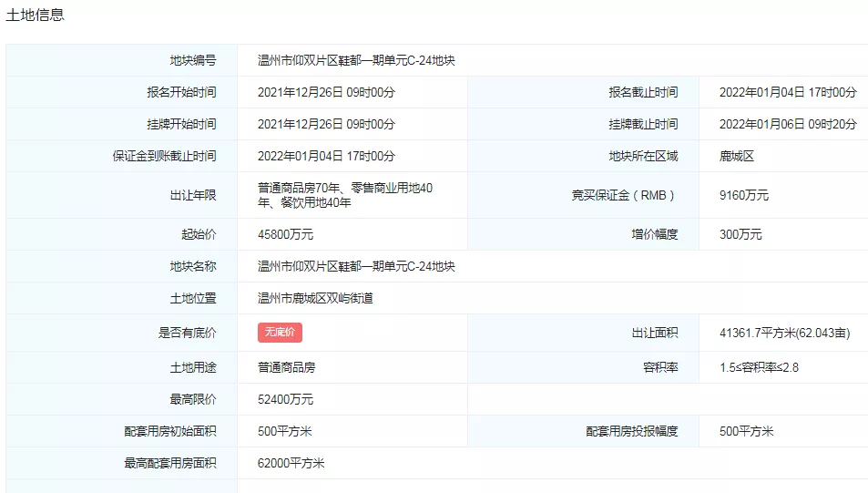Select the 41361.7平方米(62.043亩) value
This screenshot has width=868, height=493.
tap(784, 333)
